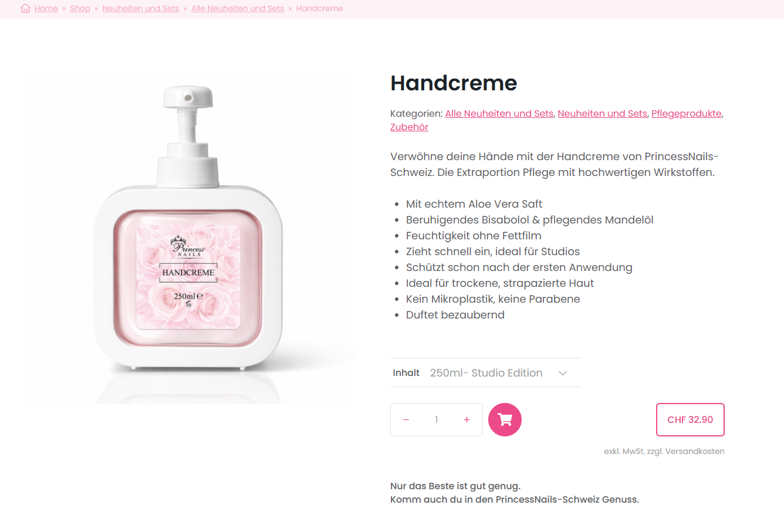Navigate to Neuheiten und Sets breadcrumb
The height and width of the screenshot is (532, 784).
point(141,8)
